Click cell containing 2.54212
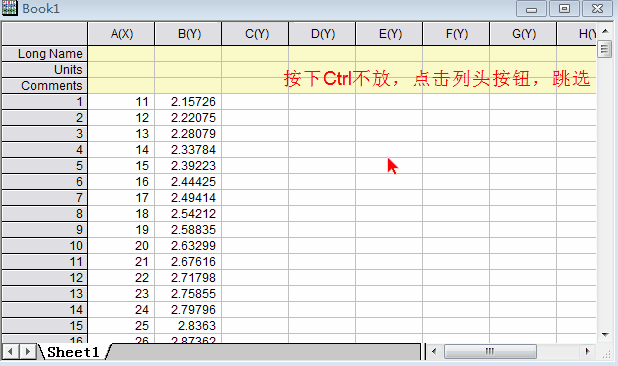618x366 pixels. pyautogui.click(x=188, y=214)
